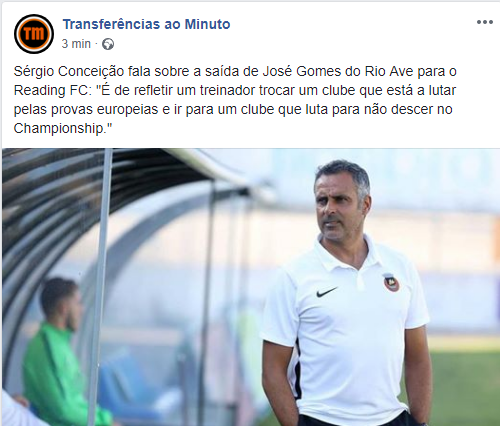Click the Nike swoosh on the white polo
The image size is (500, 426).
point(327,292)
